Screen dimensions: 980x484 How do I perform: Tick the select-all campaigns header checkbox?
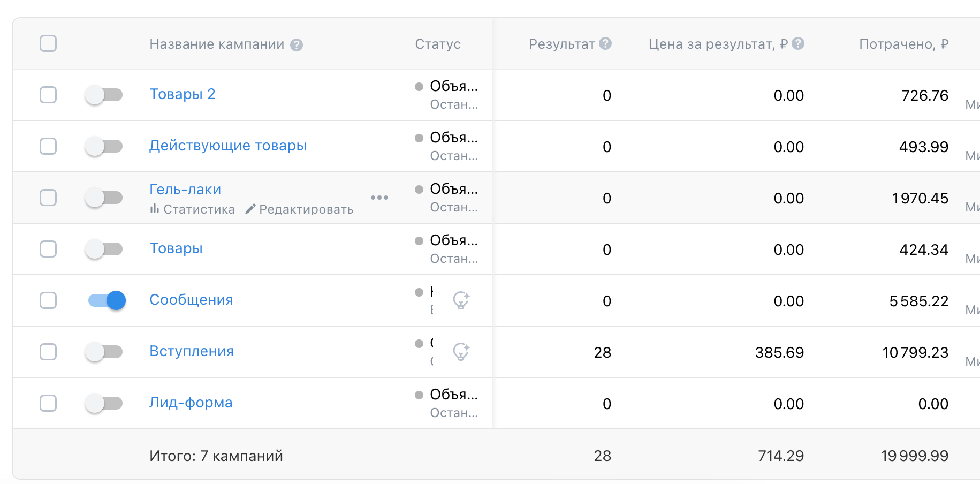point(48,43)
